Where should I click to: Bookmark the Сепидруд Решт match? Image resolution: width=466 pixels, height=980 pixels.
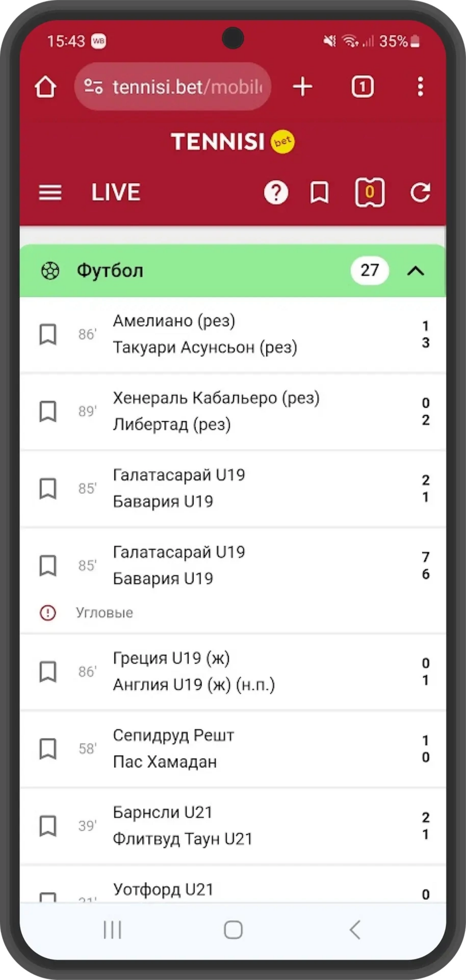click(x=48, y=749)
